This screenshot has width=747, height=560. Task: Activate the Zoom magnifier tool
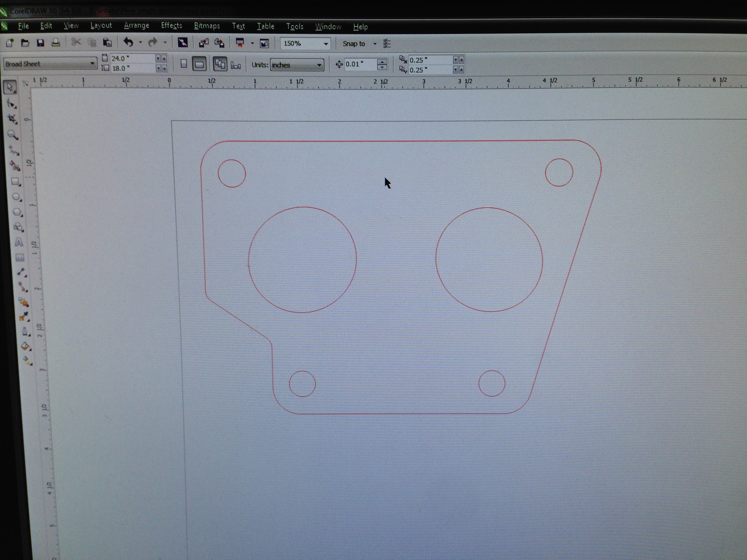(13, 135)
